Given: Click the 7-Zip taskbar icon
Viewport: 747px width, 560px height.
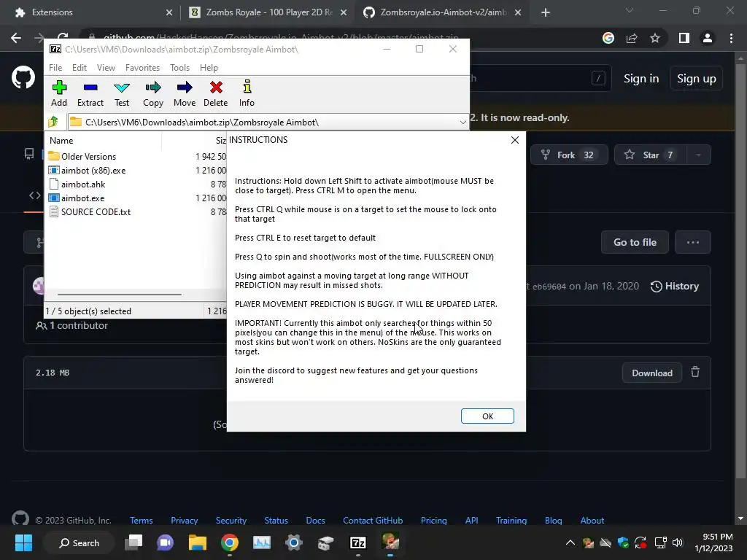Looking at the screenshot, I should 357,542.
